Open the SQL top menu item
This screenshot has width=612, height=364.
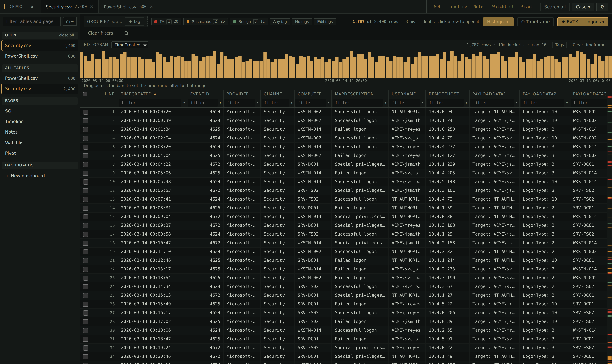click(437, 7)
